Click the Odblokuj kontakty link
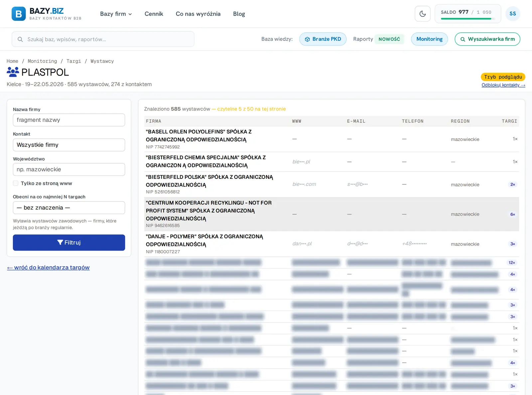 [503, 85]
